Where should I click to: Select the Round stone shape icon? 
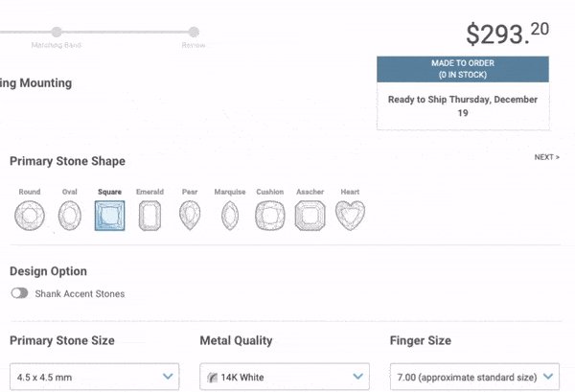click(x=30, y=216)
